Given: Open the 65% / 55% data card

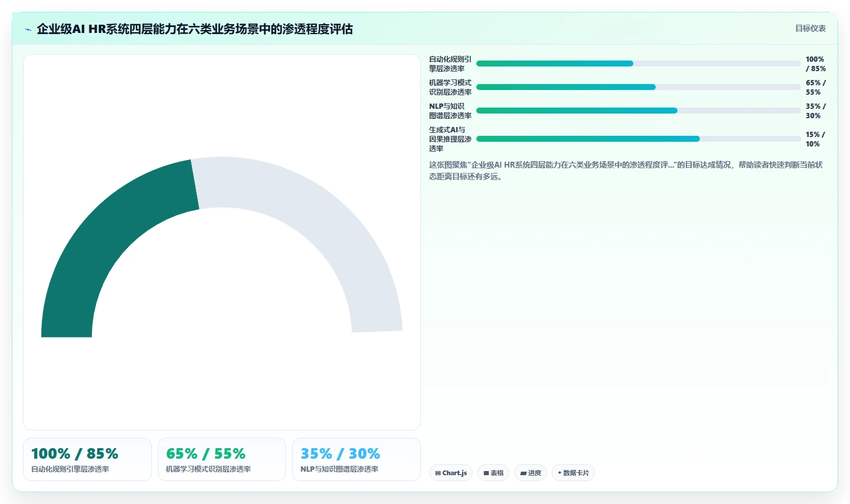Looking at the screenshot, I should [222, 459].
